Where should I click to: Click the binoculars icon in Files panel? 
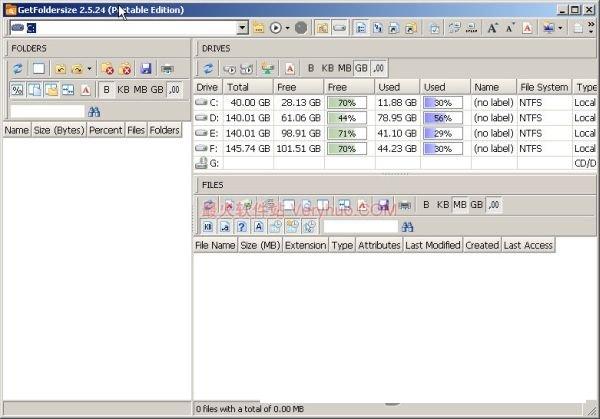click(x=408, y=226)
